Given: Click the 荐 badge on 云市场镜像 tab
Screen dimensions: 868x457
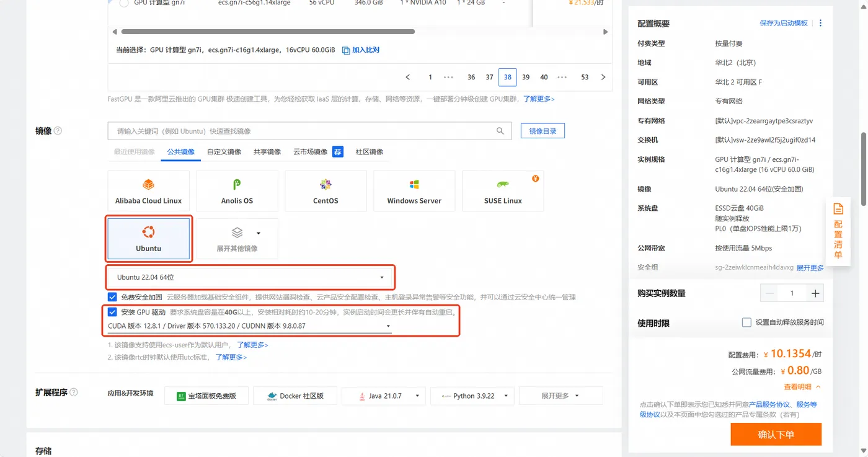Looking at the screenshot, I should (x=338, y=152).
